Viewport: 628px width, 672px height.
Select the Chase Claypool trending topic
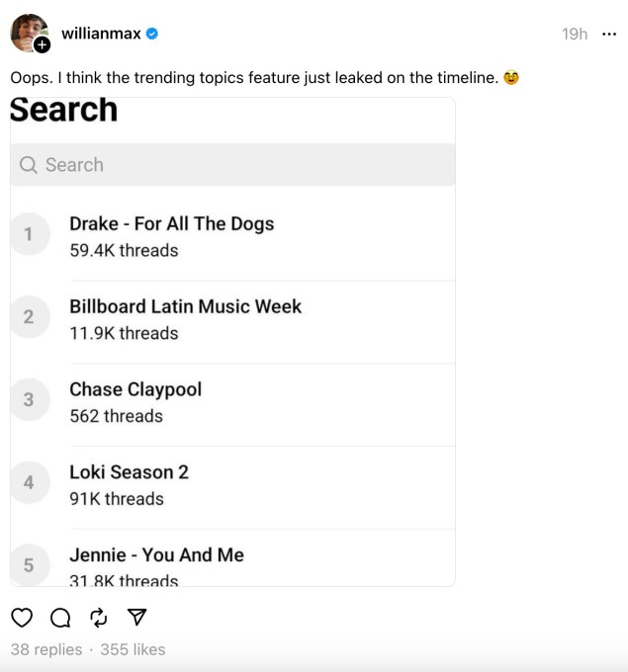[x=135, y=389]
